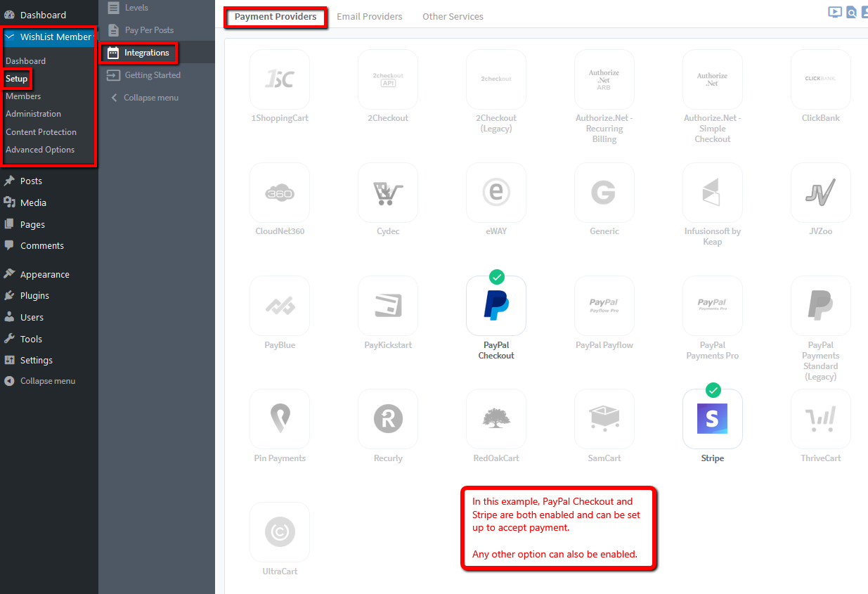Collapse the WordPress admin sidebar menu
The height and width of the screenshot is (594, 868).
click(x=40, y=381)
